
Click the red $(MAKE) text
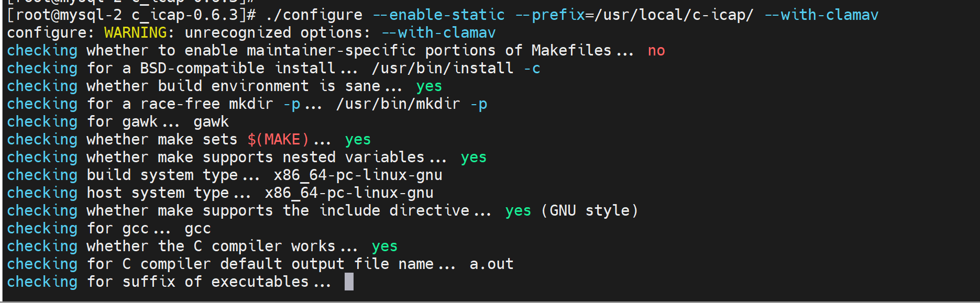click(278, 139)
